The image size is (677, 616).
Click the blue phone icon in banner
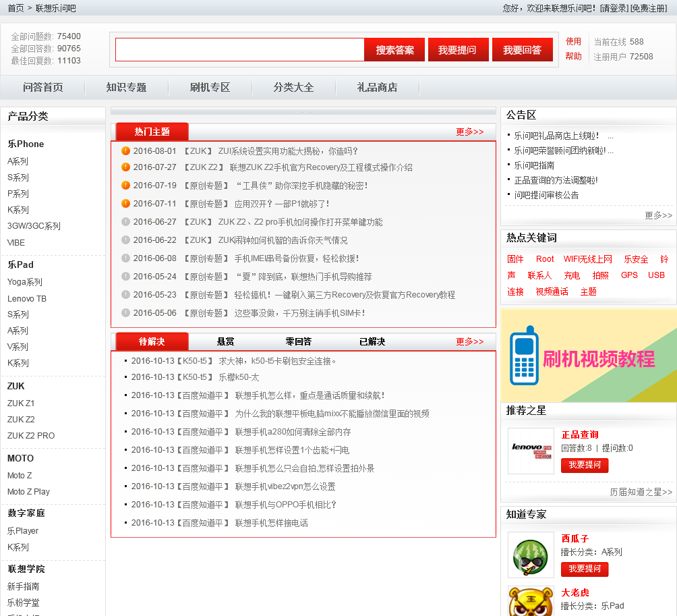pyautogui.click(x=524, y=356)
